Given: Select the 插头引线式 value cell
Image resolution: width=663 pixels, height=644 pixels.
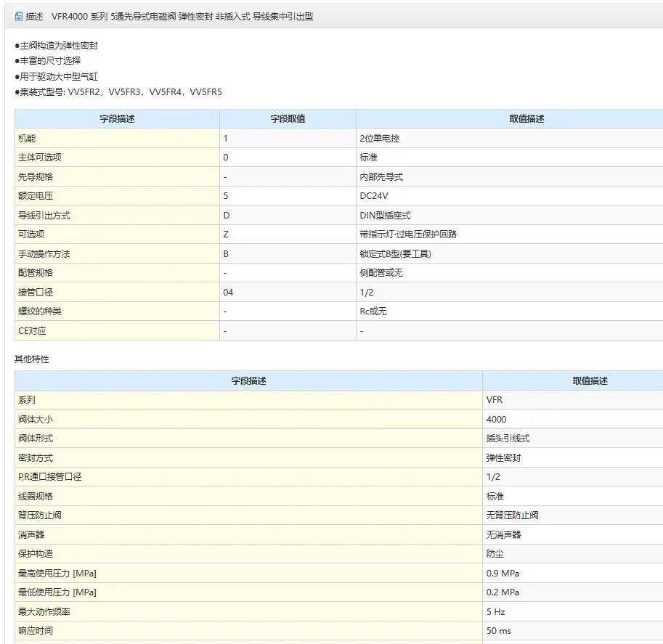Looking at the screenshot, I should tap(573, 439).
